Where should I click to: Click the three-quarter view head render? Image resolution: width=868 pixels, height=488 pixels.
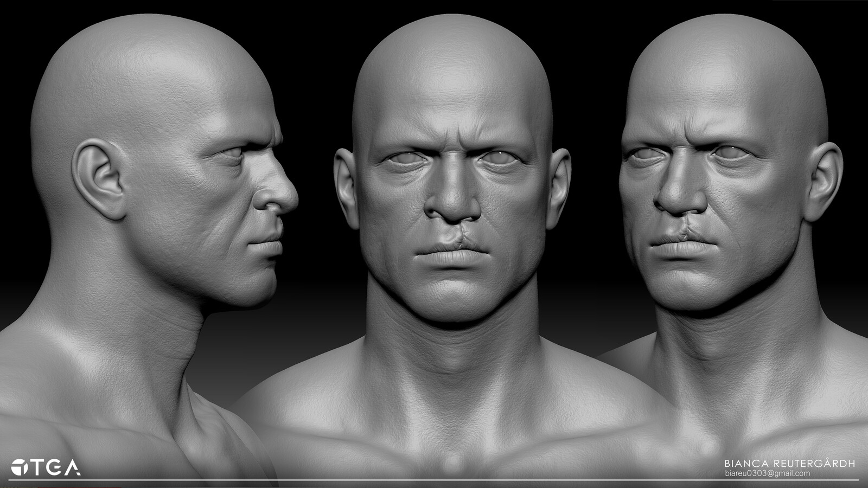[732, 247]
